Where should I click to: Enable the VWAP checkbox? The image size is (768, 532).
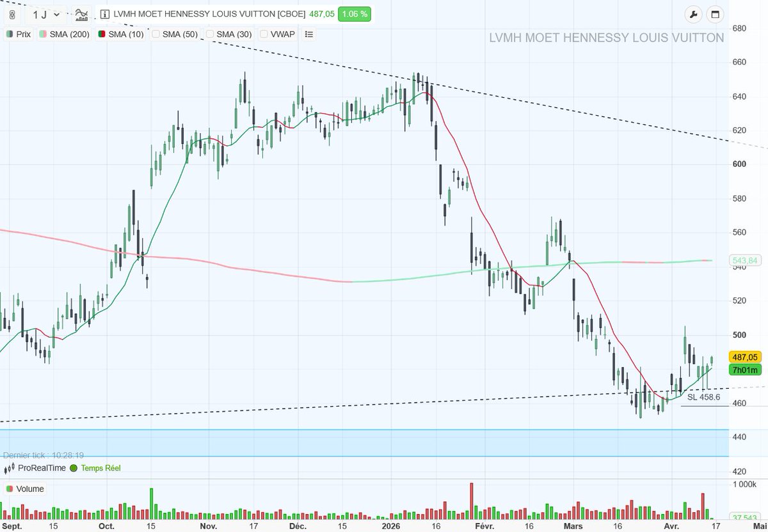(264, 34)
